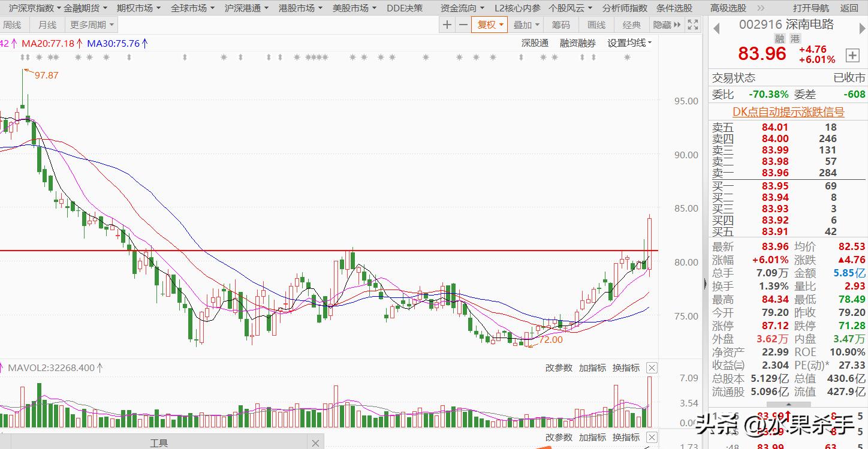Collapse the right quote panel with the side arrow
The height and width of the screenshot is (449, 868).
pyautogui.click(x=706, y=284)
